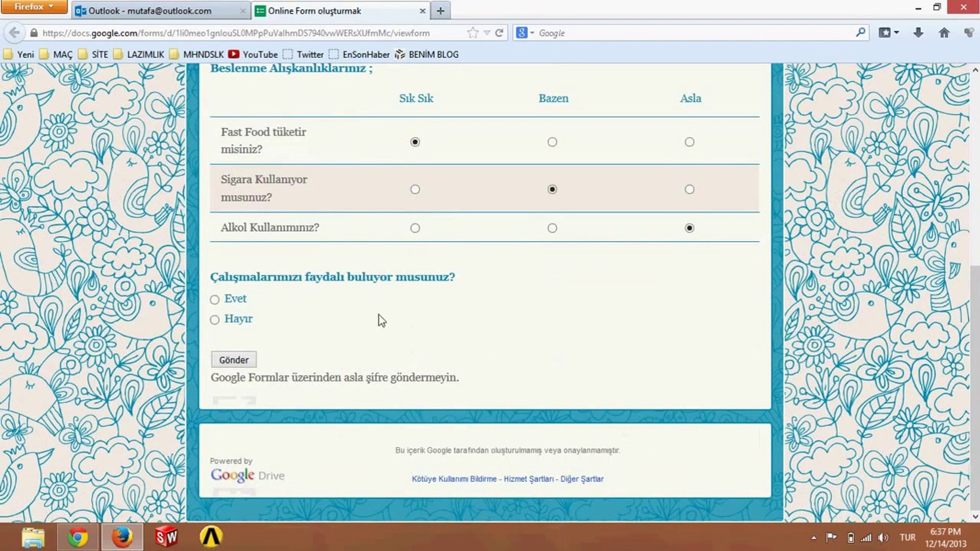Click the Gönder submit button
The width and height of the screenshot is (980, 551).
point(234,360)
